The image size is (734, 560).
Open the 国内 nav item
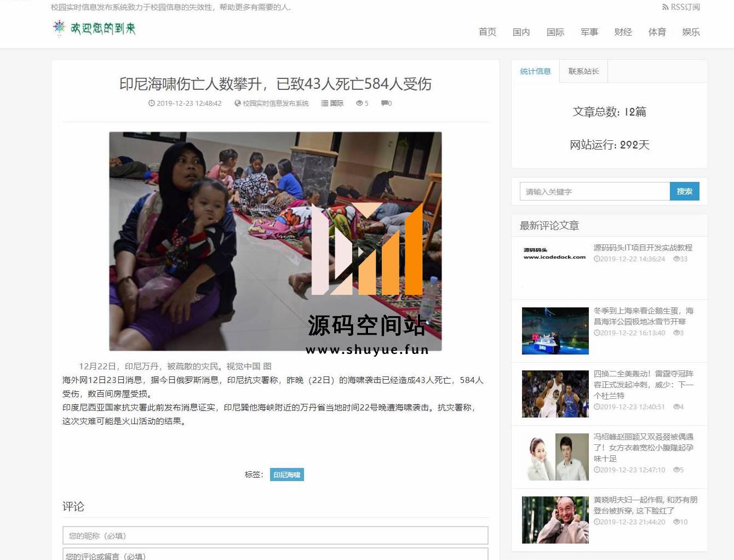[521, 32]
